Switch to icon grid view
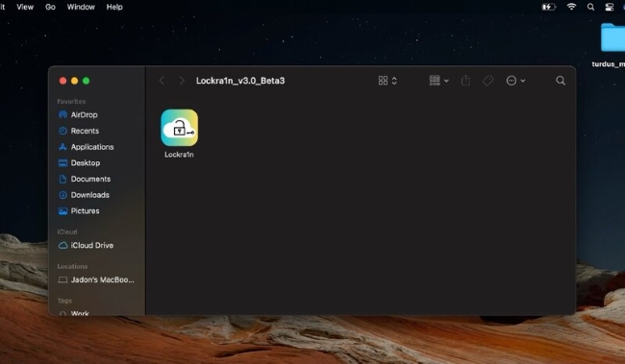Viewport: 625px width, 364px height. (x=383, y=81)
